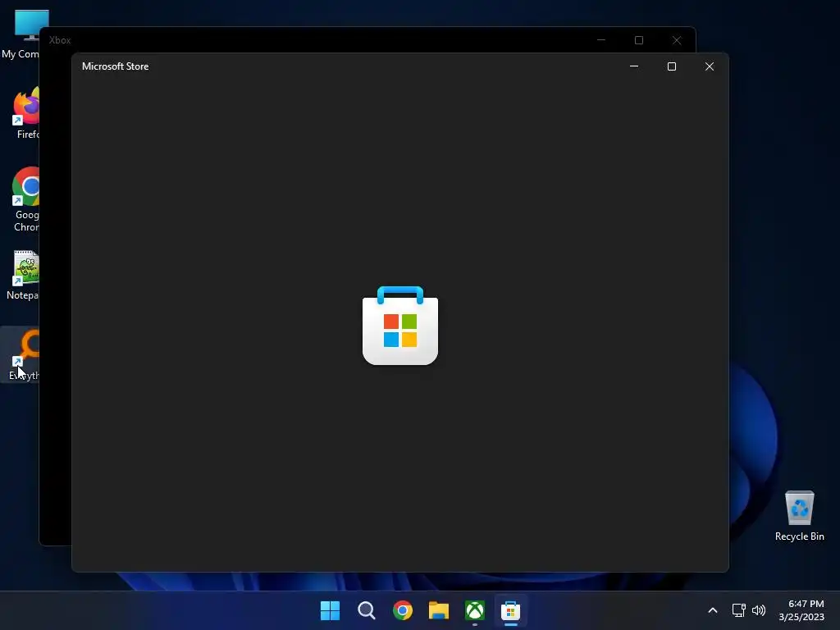
Task: Close the Xbox window
Action: [677, 40]
